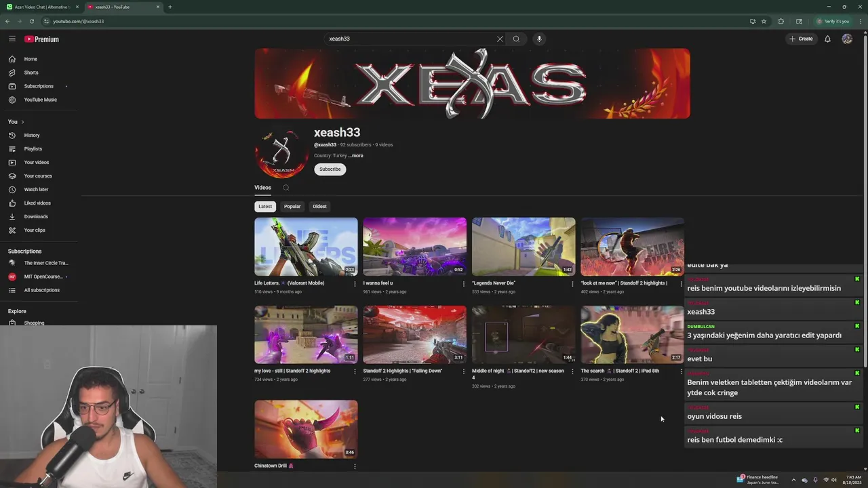Screen dimensions: 868x488
Task: Reload the page in browser toolbar
Action: tap(31, 21)
